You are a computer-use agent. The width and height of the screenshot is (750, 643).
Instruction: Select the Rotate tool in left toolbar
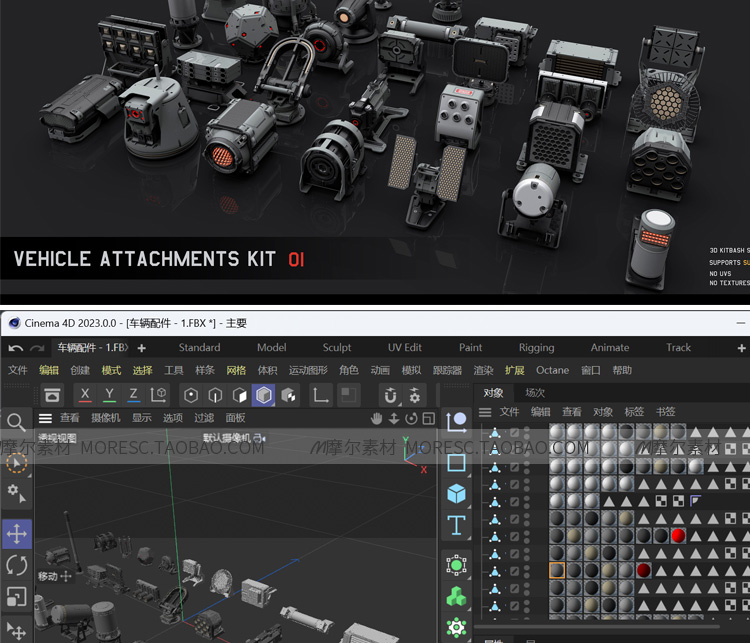[x=17, y=565]
